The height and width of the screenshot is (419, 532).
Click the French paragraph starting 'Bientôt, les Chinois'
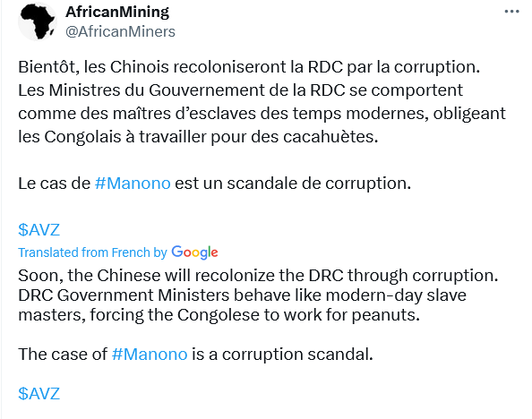click(262, 102)
